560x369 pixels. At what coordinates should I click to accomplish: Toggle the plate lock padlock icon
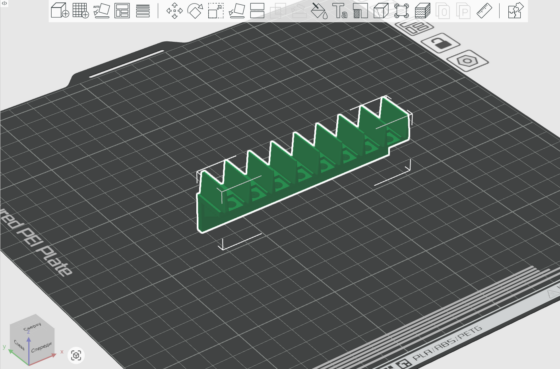[440, 43]
